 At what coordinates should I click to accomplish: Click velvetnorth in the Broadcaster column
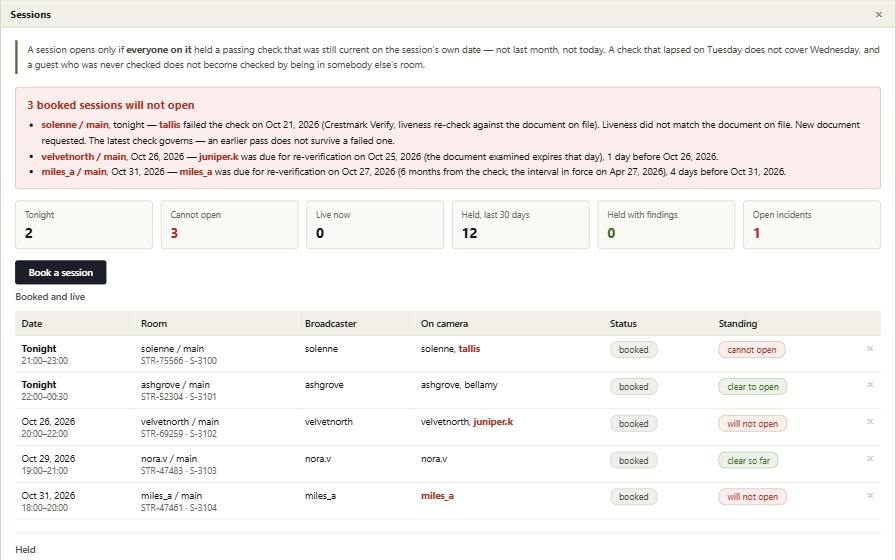pos(329,422)
